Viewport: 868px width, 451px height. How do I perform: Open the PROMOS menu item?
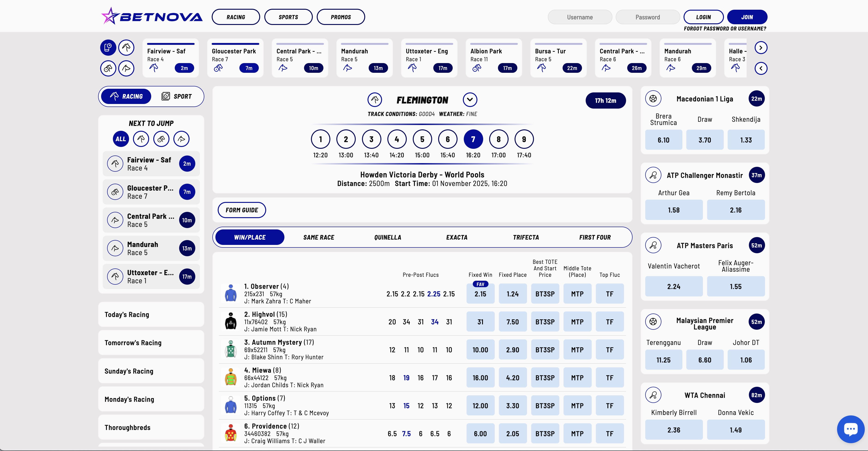tap(341, 17)
